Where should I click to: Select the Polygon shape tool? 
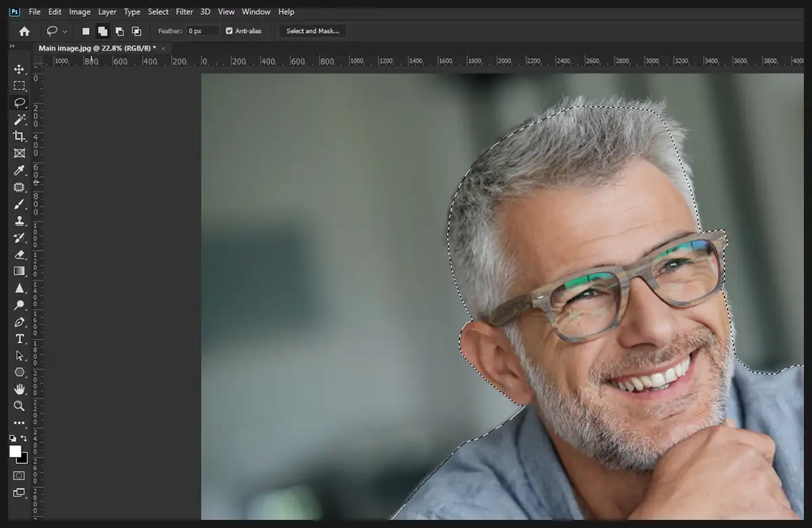(x=19, y=372)
